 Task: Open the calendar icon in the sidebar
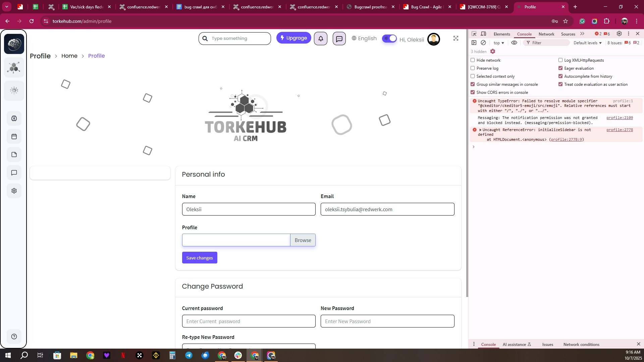pos(14,136)
